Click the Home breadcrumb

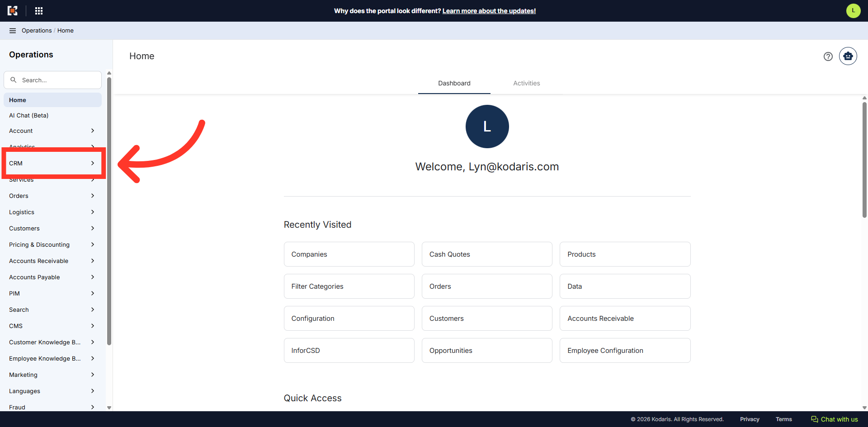[x=66, y=31]
